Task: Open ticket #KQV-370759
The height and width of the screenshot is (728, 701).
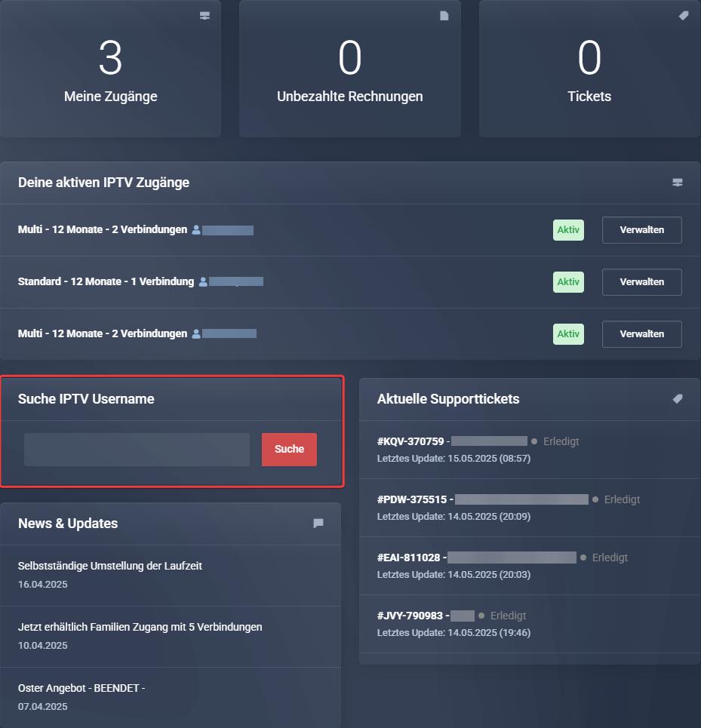Action: tap(411, 441)
